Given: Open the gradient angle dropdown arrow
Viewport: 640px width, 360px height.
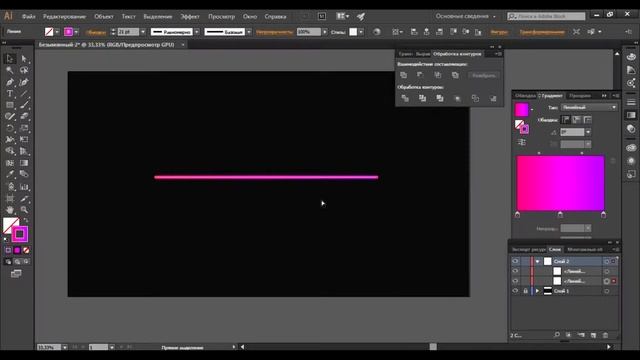Looking at the screenshot, I should (588, 132).
